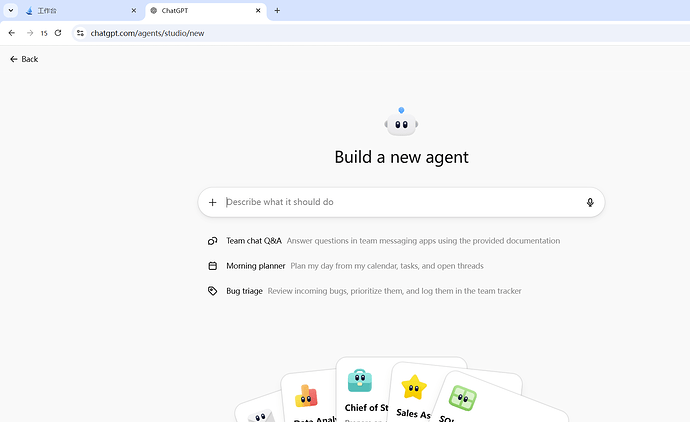
Task: Click the Back arrow link
Action: (24, 59)
